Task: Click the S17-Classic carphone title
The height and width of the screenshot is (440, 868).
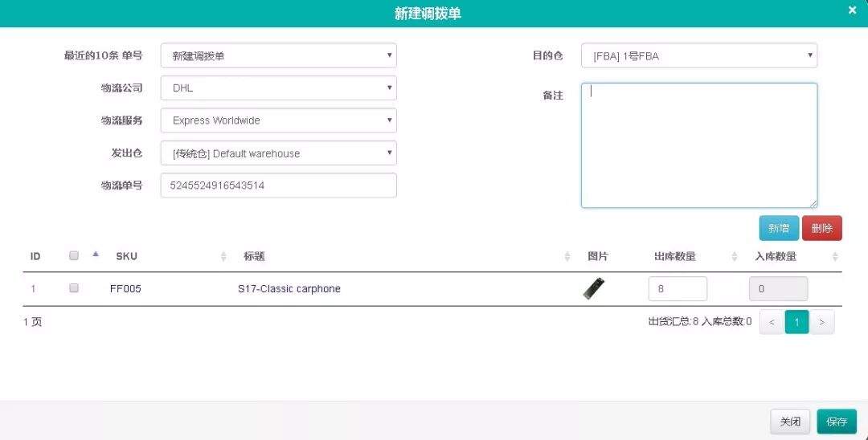Action: tap(289, 288)
